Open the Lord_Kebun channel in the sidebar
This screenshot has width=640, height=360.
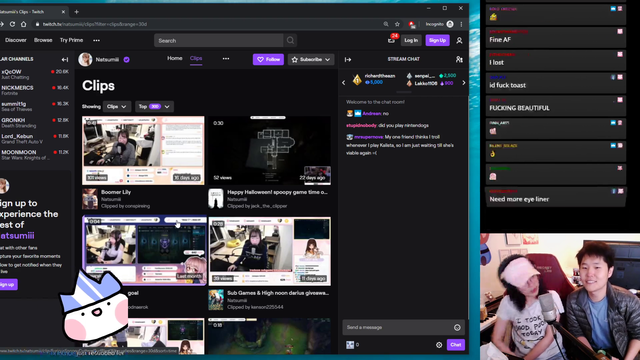point(35,139)
